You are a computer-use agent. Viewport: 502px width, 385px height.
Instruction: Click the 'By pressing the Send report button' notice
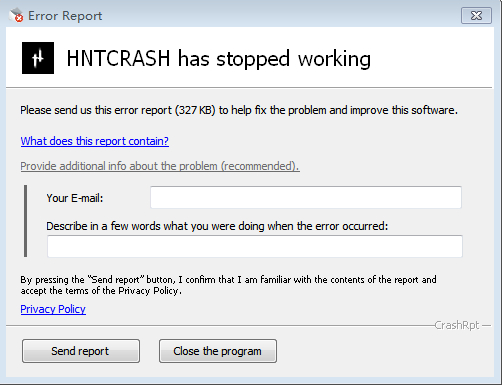click(x=228, y=285)
